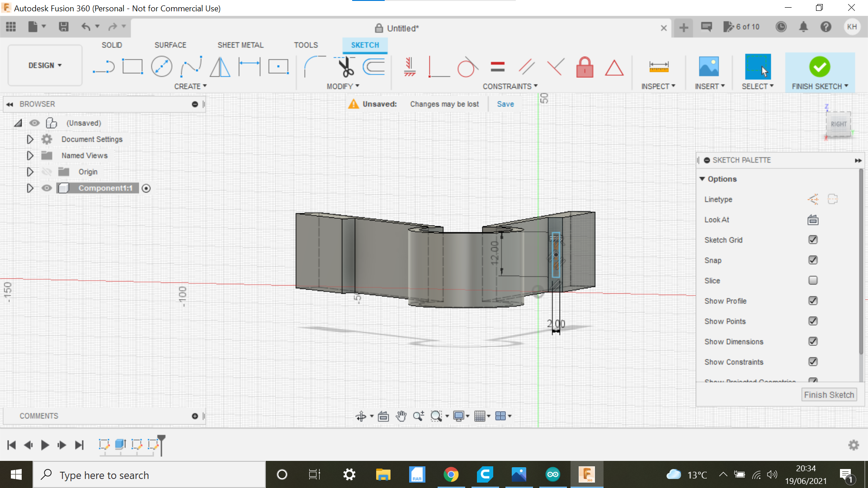Apply the Fix/UnFix lock constraint
This screenshot has height=488, width=868.
click(585, 67)
